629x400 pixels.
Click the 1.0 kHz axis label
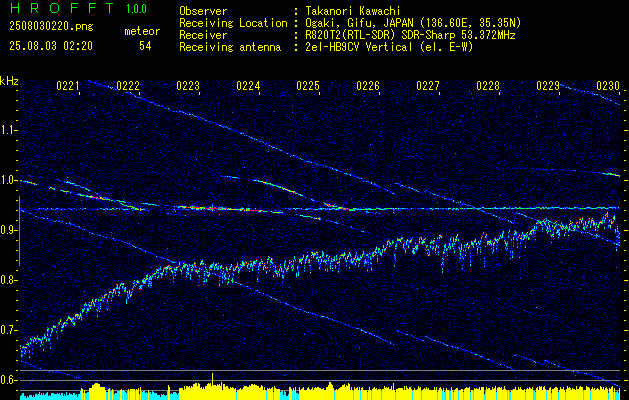click(x=8, y=180)
